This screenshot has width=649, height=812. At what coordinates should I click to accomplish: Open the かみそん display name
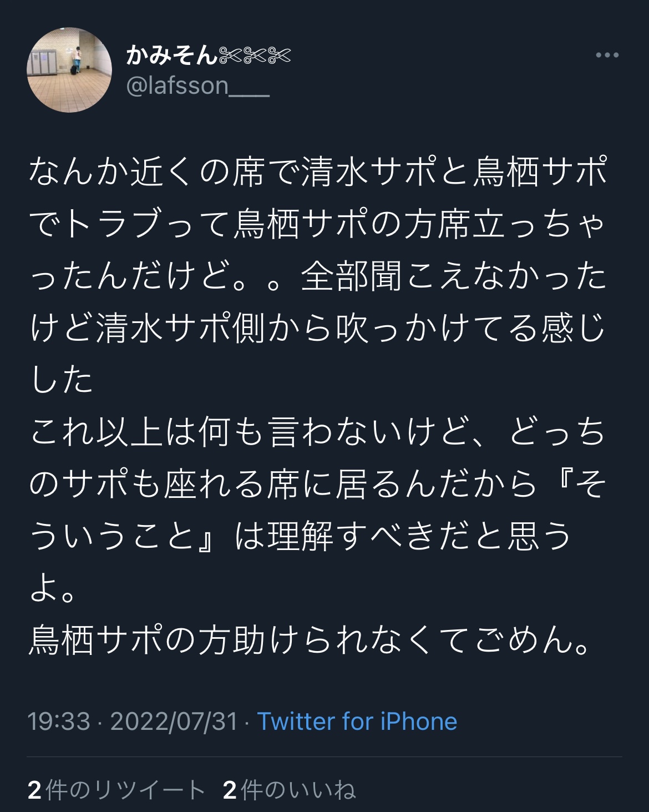[x=171, y=55]
